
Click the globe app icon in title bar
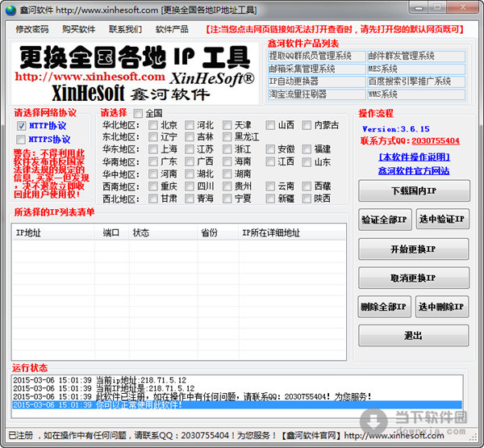point(10,10)
